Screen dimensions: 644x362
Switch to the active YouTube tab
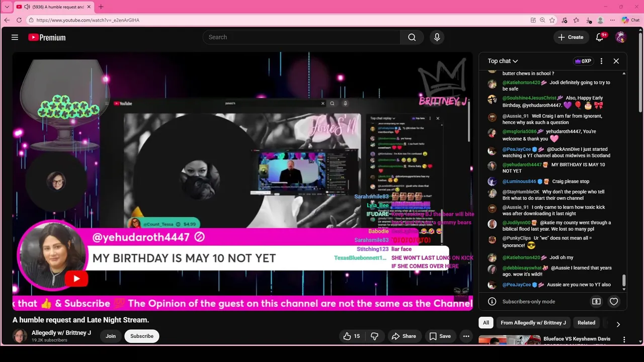point(54,7)
